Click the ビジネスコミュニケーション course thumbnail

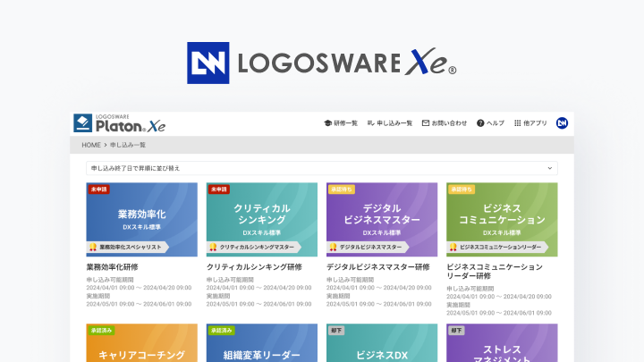(502, 219)
